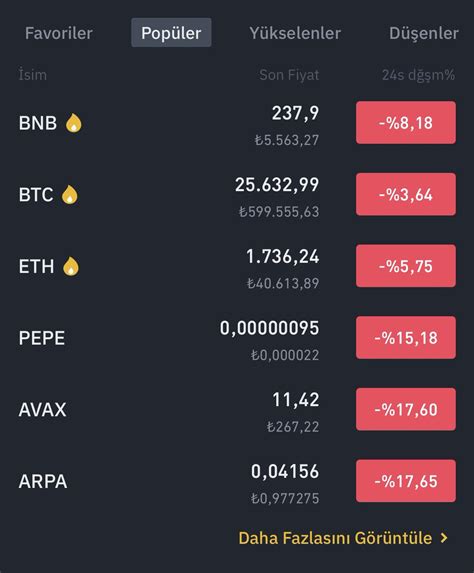Click the flame icon next to ETH

pyautogui.click(x=71, y=266)
